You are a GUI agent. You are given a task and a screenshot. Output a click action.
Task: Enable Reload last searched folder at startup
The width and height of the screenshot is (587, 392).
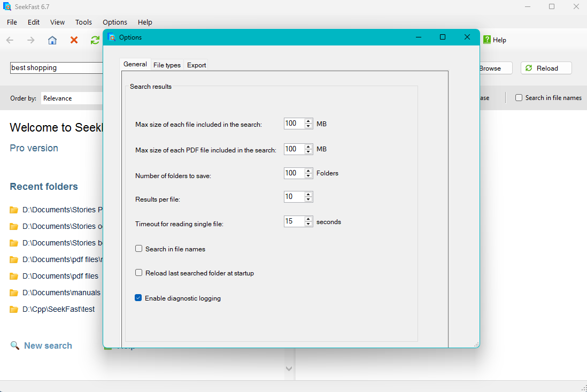(138, 273)
